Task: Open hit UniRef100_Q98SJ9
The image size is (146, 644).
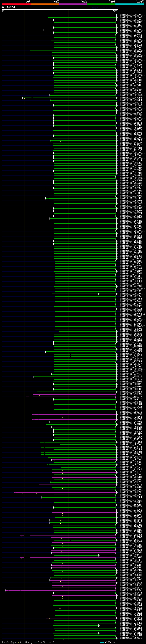Action: [x=131, y=27]
